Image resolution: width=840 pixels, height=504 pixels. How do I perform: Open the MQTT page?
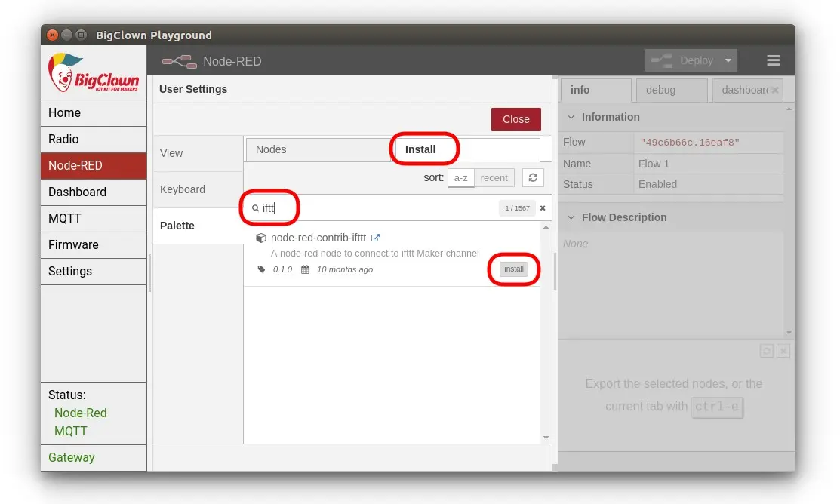[94, 219]
